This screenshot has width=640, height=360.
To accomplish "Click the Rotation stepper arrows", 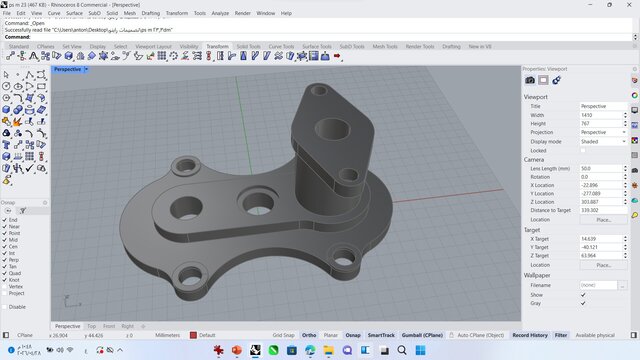I will point(625,177).
